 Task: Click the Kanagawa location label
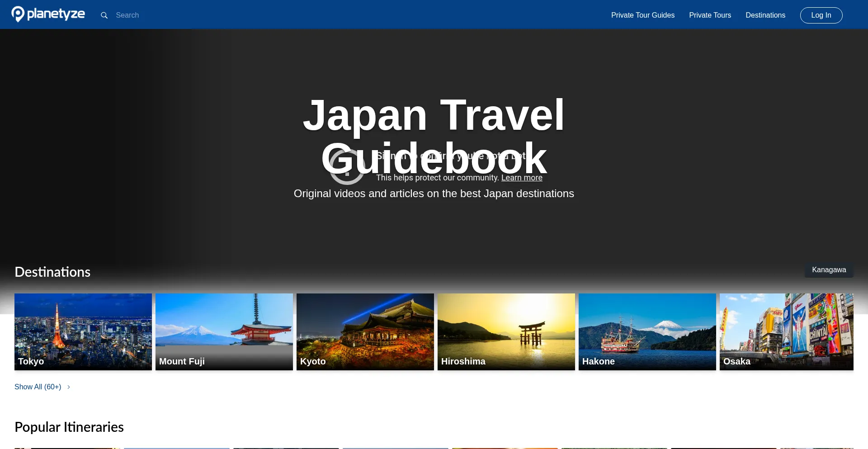tap(829, 270)
